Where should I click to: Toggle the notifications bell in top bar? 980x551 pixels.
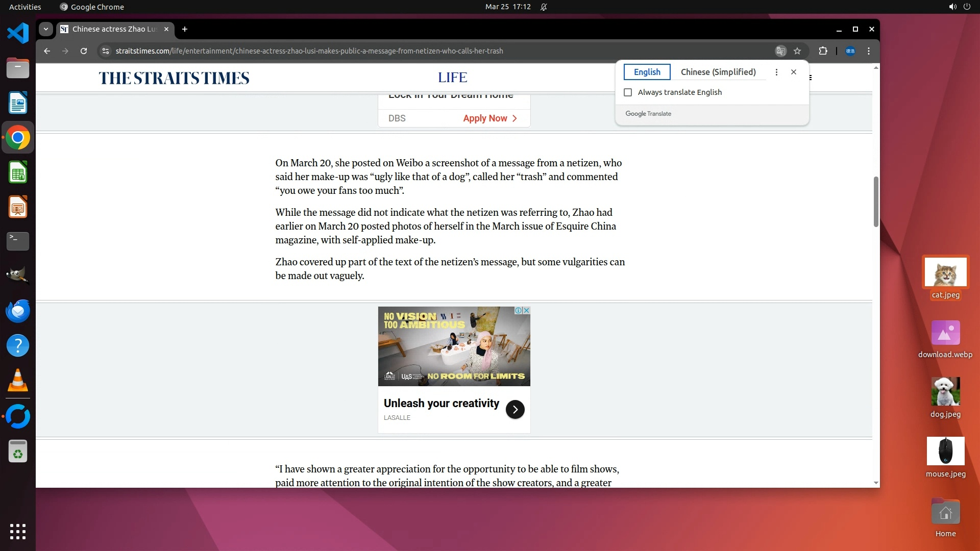click(x=544, y=7)
